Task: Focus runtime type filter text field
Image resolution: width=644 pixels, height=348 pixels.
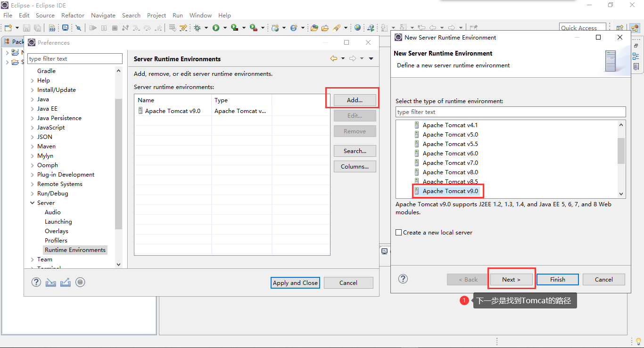Action: pyautogui.click(x=511, y=112)
